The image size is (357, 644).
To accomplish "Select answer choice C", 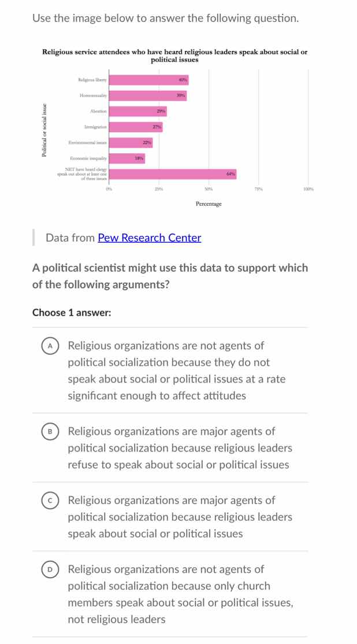I will tap(51, 500).
